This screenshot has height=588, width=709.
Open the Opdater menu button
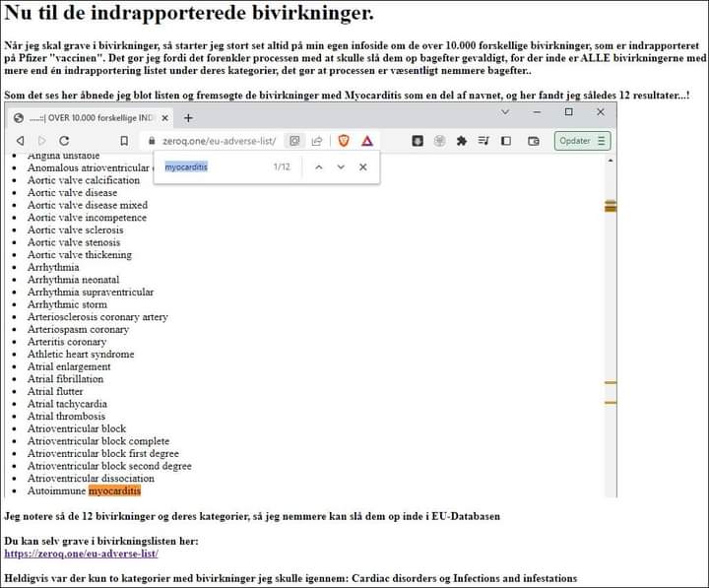(583, 141)
